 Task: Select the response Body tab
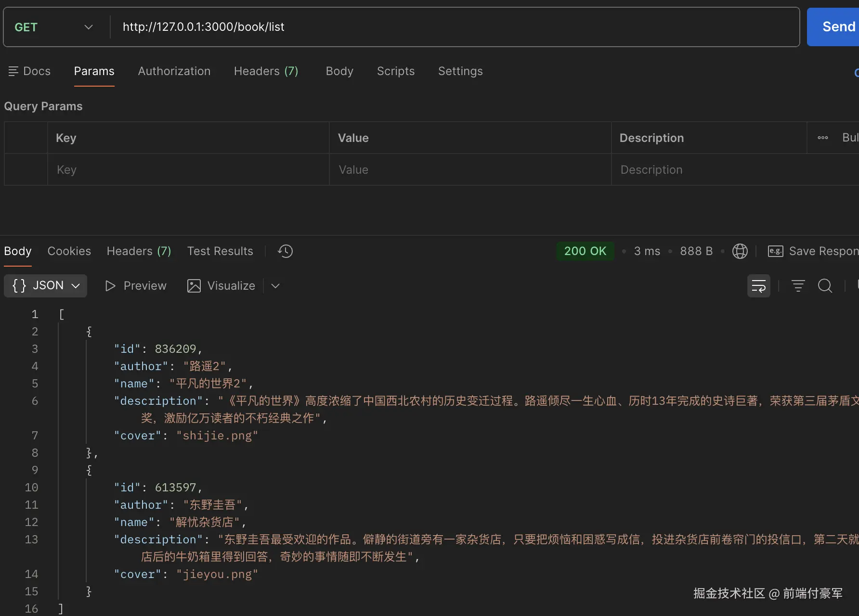click(18, 251)
